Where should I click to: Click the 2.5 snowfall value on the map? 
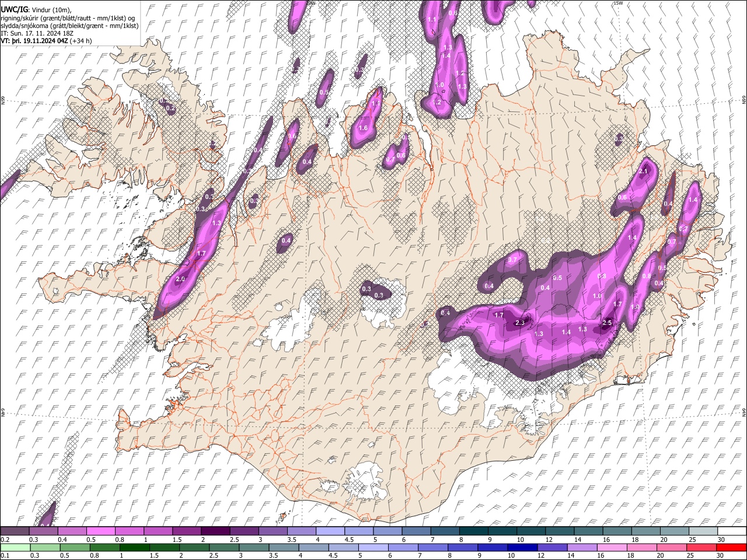tap(607, 323)
